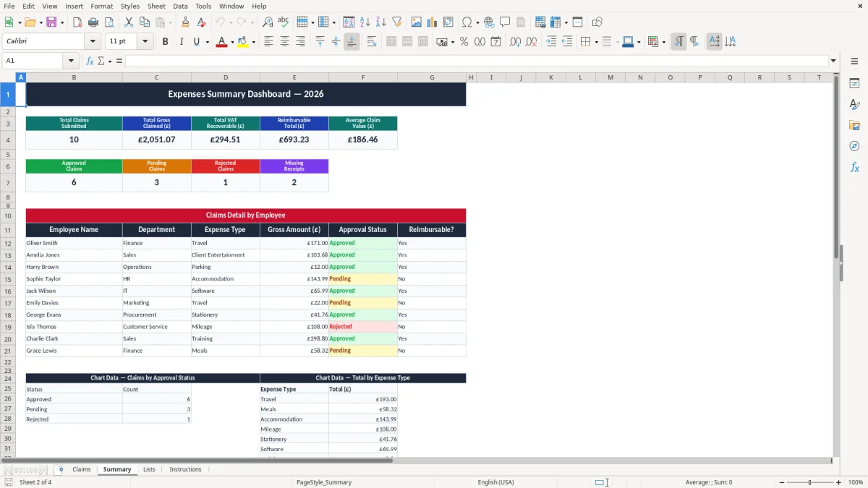Image resolution: width=868 pixels, height=488 pixels.
Task: Open Font Color dropdown arrow
Action: pyautogui.click(x=232, y=42)
